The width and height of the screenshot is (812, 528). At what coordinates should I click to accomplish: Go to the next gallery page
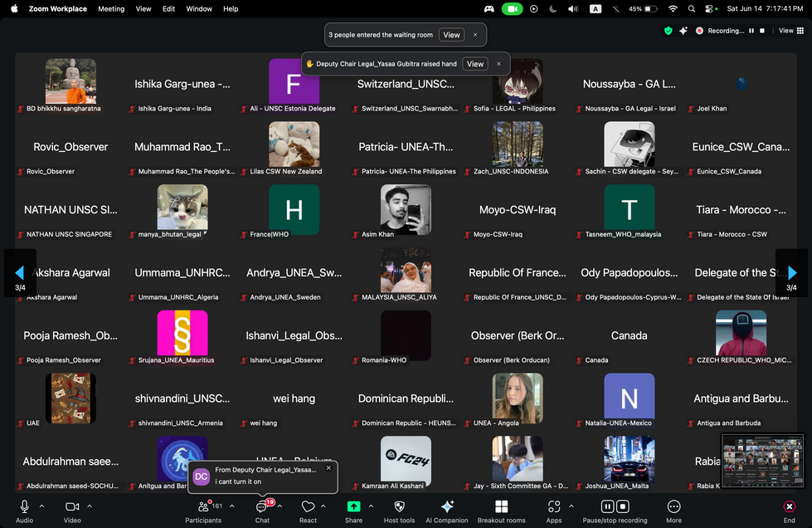(794, 272)
